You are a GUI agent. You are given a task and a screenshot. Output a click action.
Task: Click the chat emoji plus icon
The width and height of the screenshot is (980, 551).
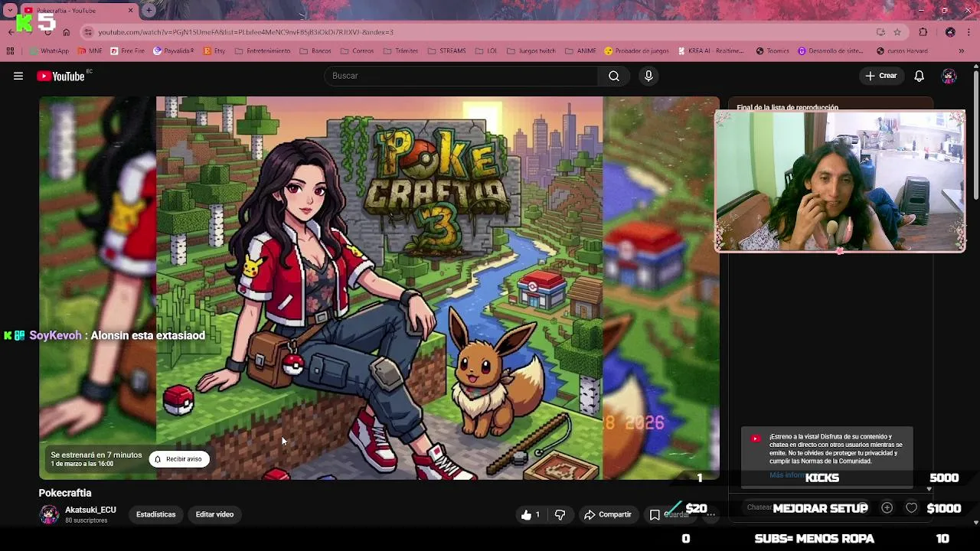pos(887,507)
